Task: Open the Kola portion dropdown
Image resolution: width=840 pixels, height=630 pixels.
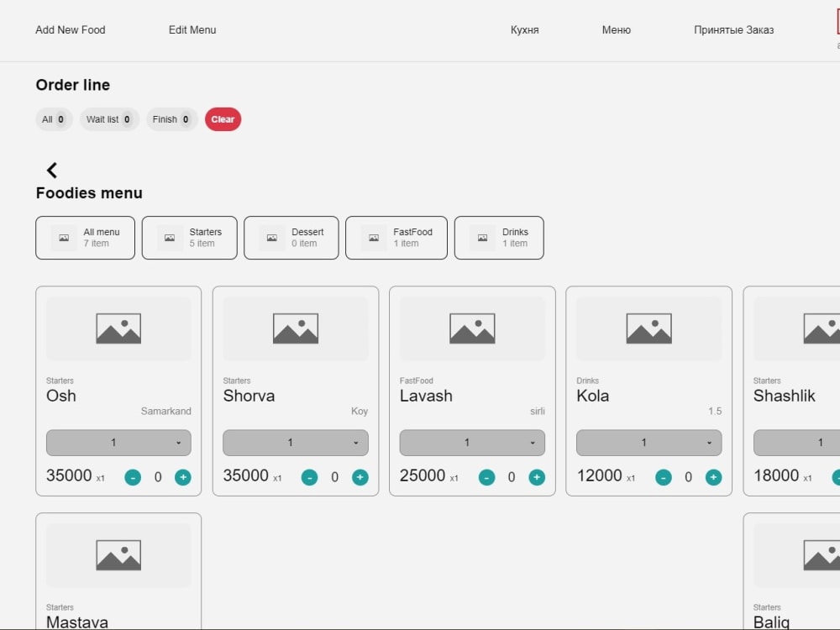Action: coord(648,443)
